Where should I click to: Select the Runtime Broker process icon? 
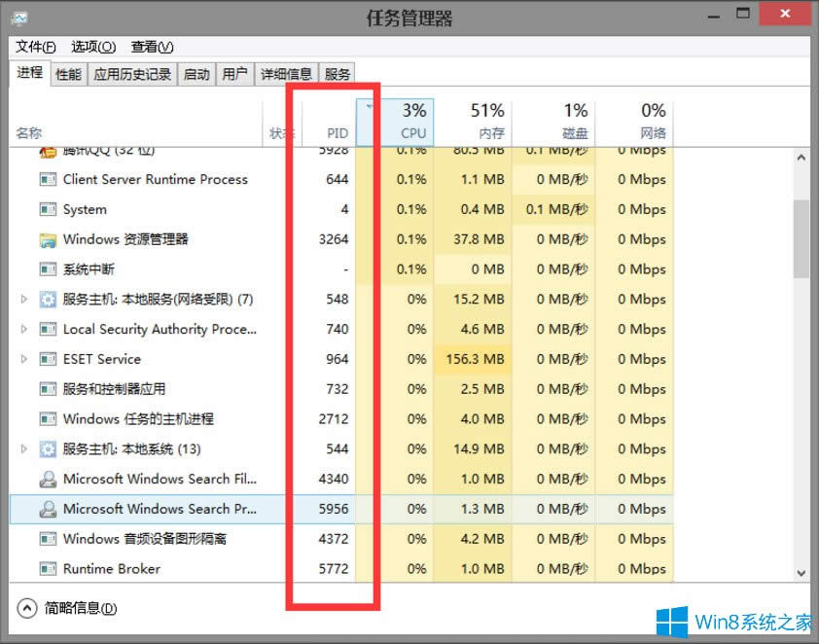(x=46, y=568)
